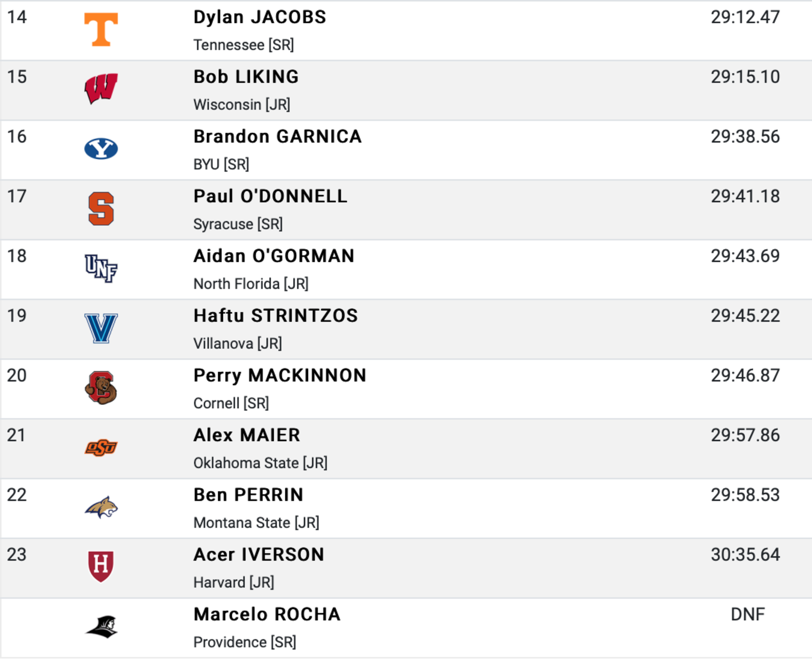This screenshot has width=812, height=660.
Task: Open Paul O'DONNELL athlete link
Action: click(270, 196)
